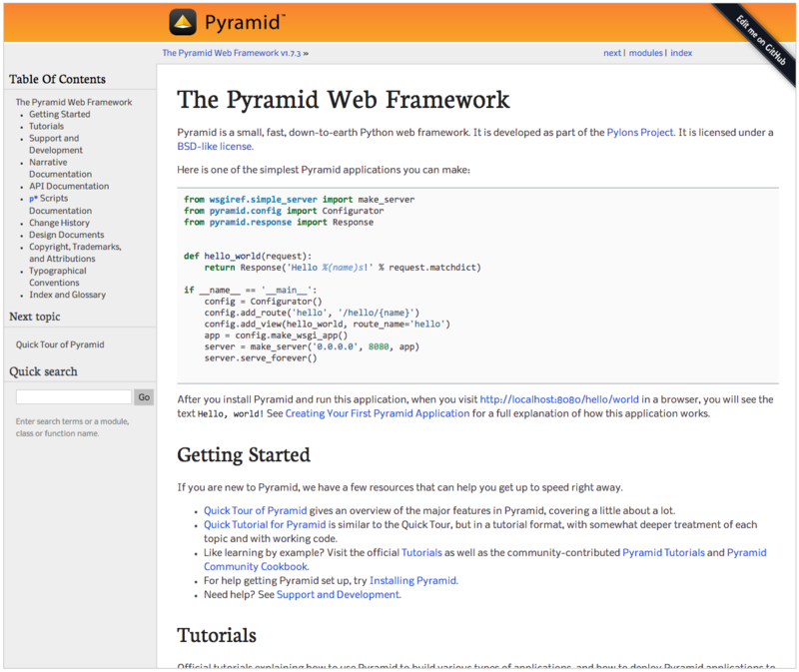Open Creating Your First Pyramid Application link
Image resolution: width=799 pixels, height=672 pixels.
click(x=378, y=413)
